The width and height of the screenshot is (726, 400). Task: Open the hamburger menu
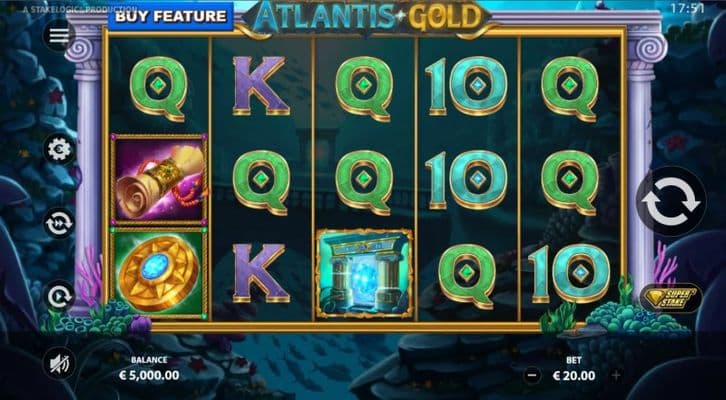coord(59,35)
